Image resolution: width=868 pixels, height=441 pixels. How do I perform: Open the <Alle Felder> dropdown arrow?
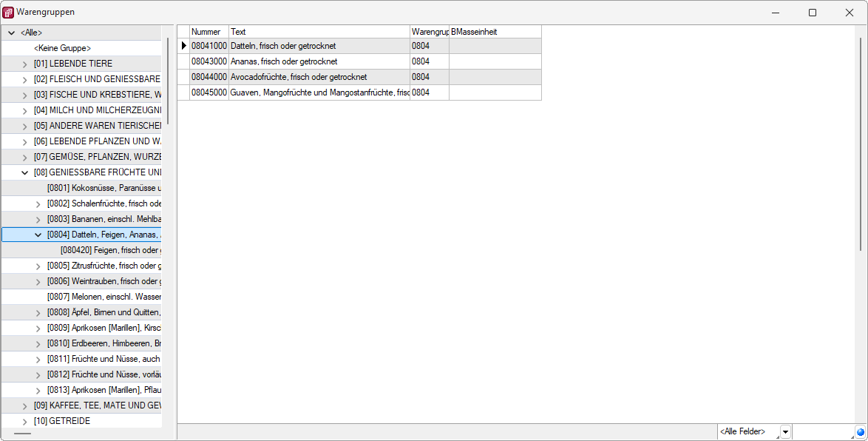click(785, 432)
